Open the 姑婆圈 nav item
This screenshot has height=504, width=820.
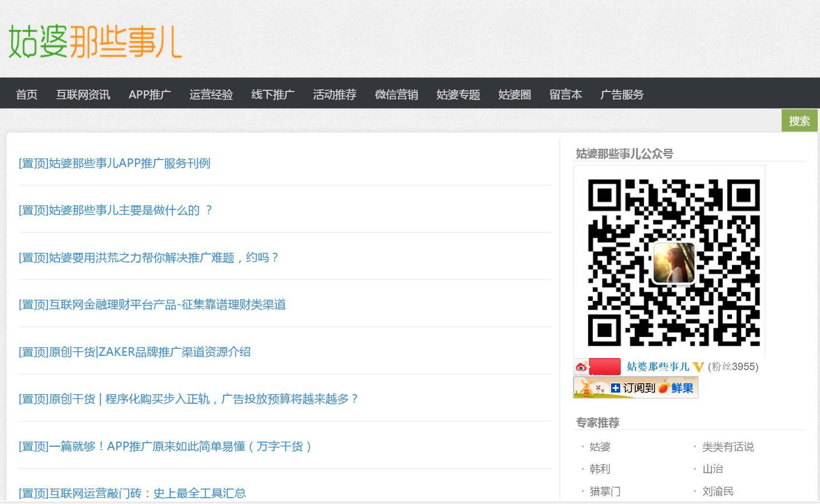[x=515, y=94]
